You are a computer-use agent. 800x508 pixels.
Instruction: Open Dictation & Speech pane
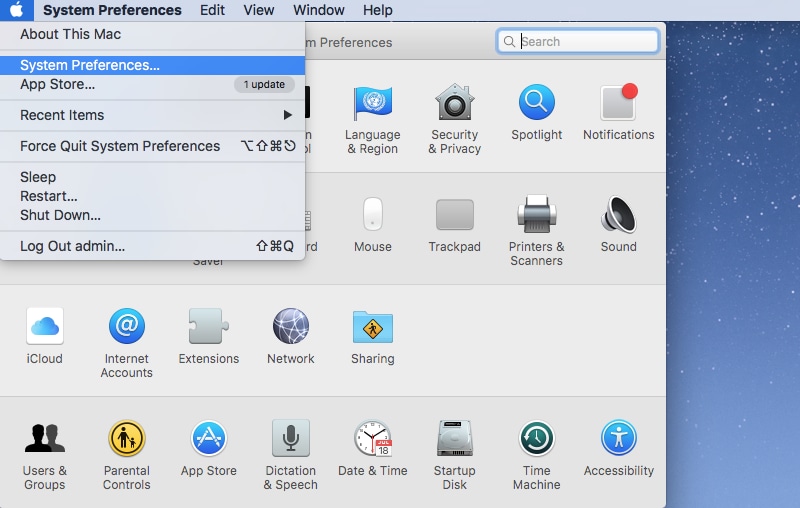pos(290,455)
